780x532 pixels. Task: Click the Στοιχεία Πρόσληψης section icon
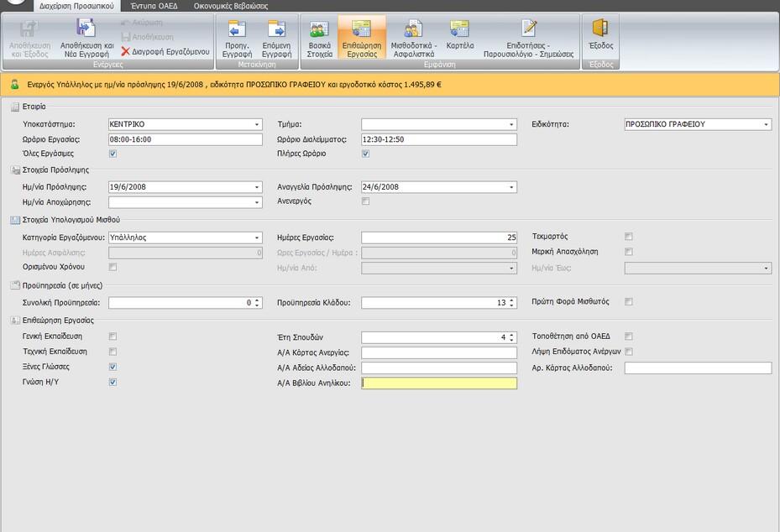pyautogui.click(x=15, y=170)
